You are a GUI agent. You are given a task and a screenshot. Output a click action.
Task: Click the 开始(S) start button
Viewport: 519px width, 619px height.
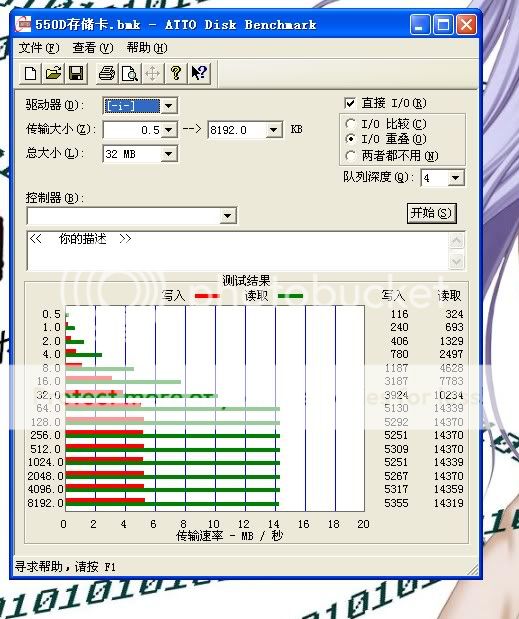[432, 214]
